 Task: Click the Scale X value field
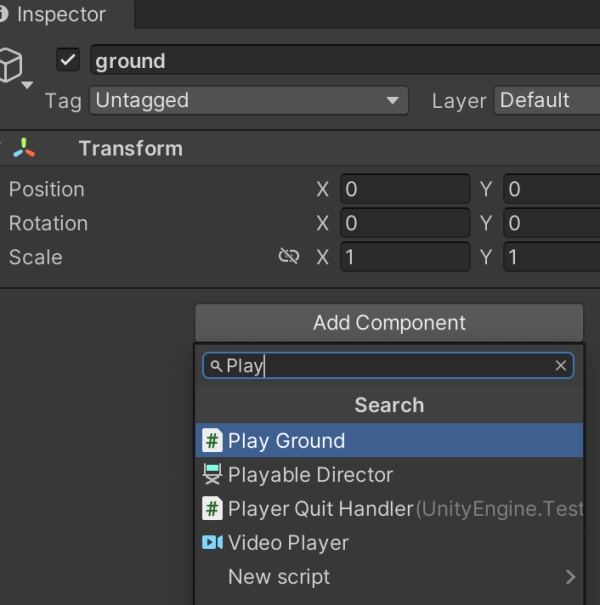pos(405,257)
